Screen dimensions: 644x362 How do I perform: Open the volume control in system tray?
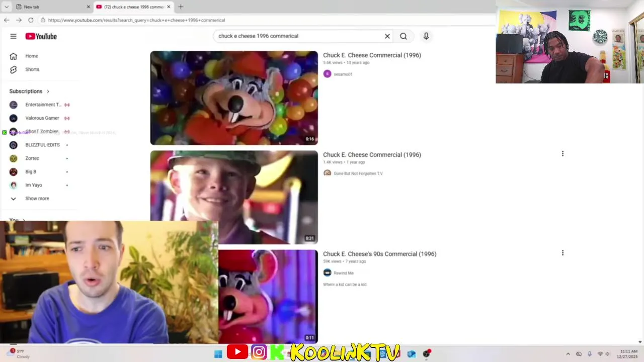(608, 354)
